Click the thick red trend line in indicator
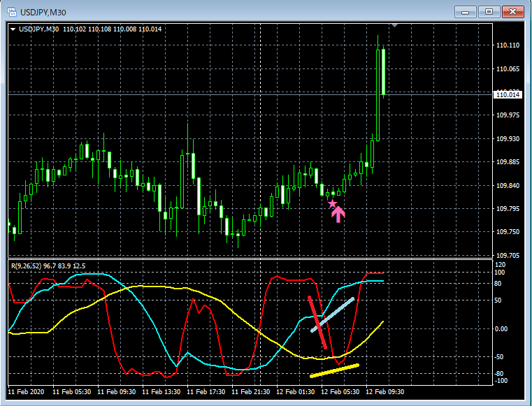 click(317, 323)
